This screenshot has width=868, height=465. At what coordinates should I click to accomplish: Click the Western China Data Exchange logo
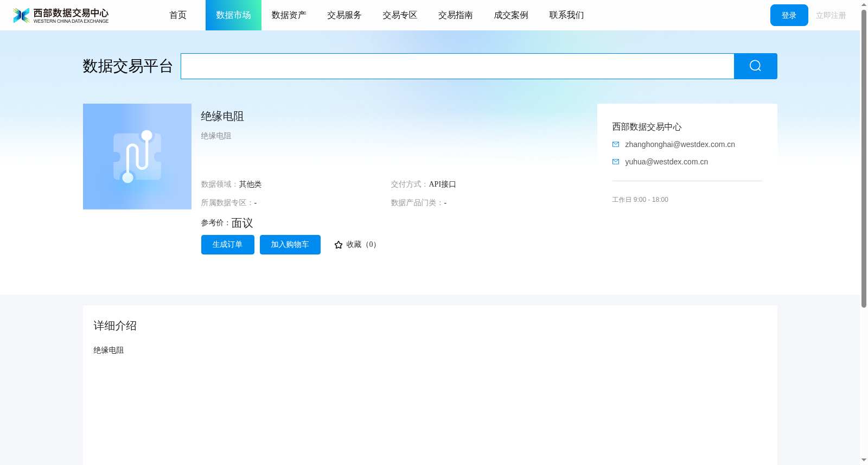coord(61,15)
